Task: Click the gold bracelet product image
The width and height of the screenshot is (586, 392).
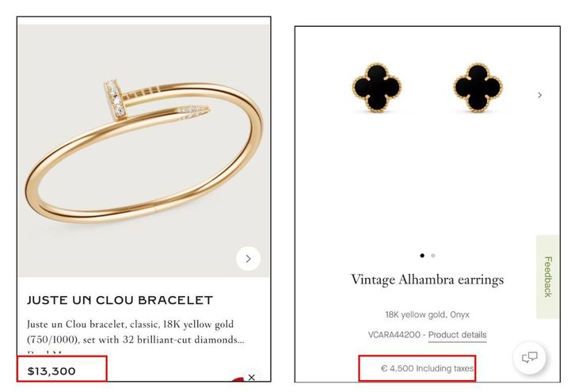Action: tap(144, 151)
